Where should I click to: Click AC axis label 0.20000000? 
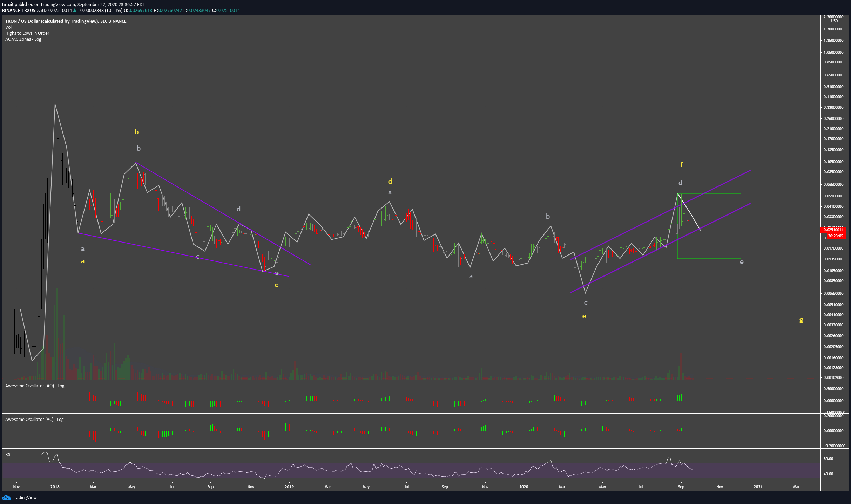click(x=833, y=416)
